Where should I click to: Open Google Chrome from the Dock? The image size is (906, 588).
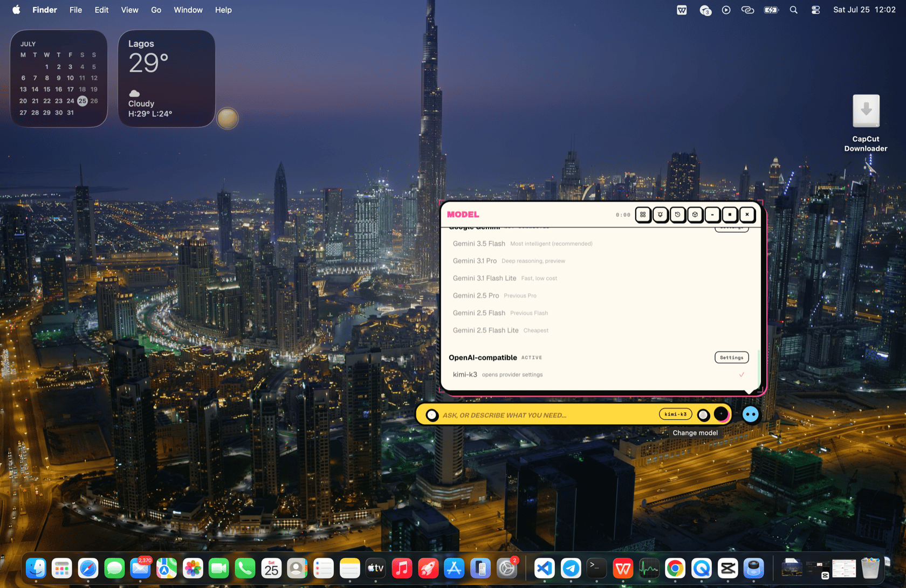click(x=675, y=568)
